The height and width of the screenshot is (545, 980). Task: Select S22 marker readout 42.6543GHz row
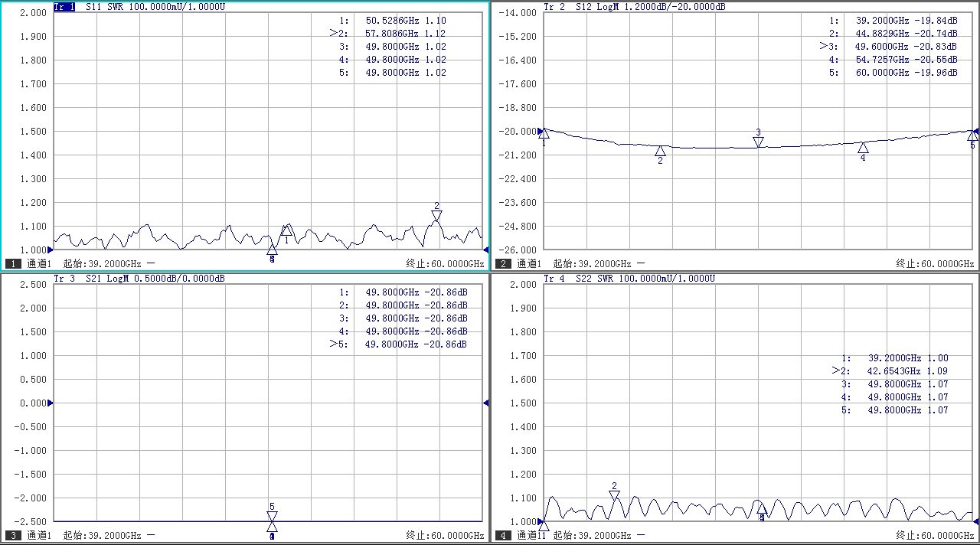(x=894, y=371)
